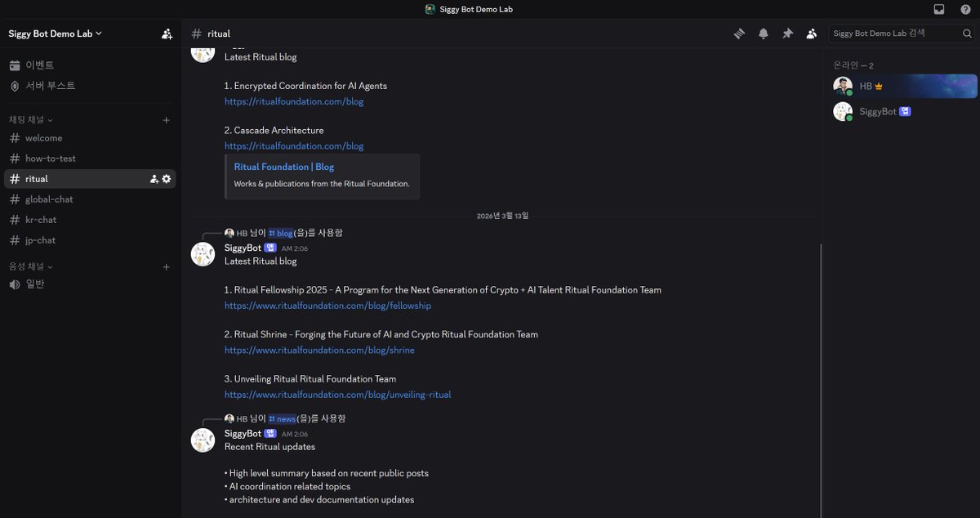Click HB small avatar in blog command reply
This screenshot has width=980, height=518.
[x=229, y=234]
